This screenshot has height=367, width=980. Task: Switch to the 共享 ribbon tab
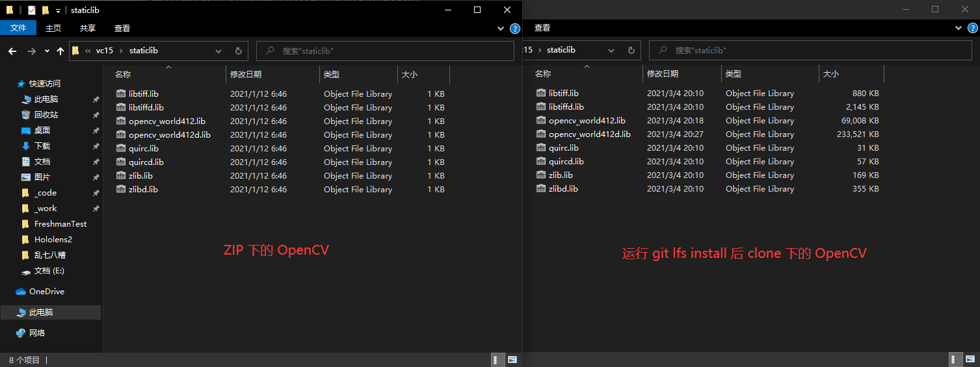point(88,29)
